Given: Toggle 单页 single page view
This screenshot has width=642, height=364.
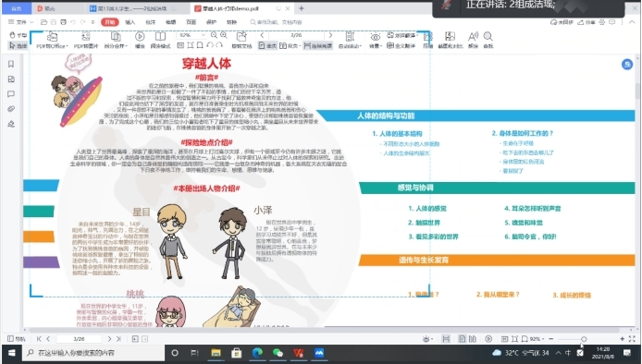Looking at the screenshot, I should (267, 46).
